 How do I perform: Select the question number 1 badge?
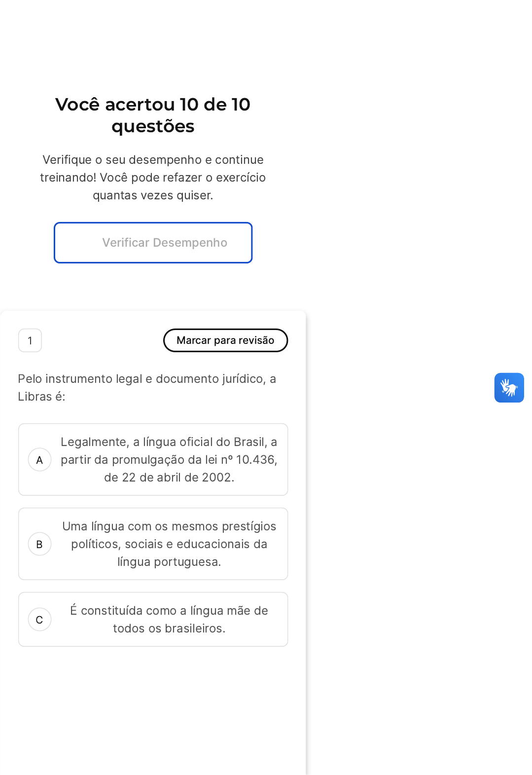click(30, 340)
